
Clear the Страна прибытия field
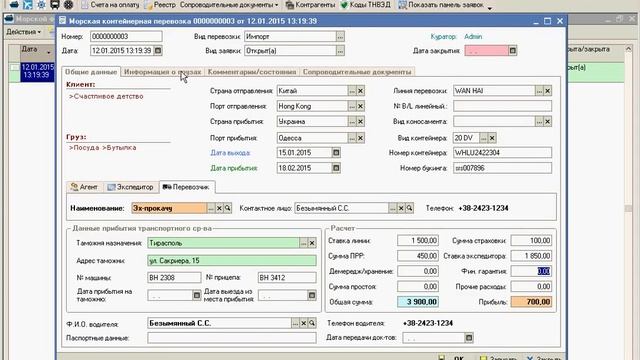coord(360,122)
